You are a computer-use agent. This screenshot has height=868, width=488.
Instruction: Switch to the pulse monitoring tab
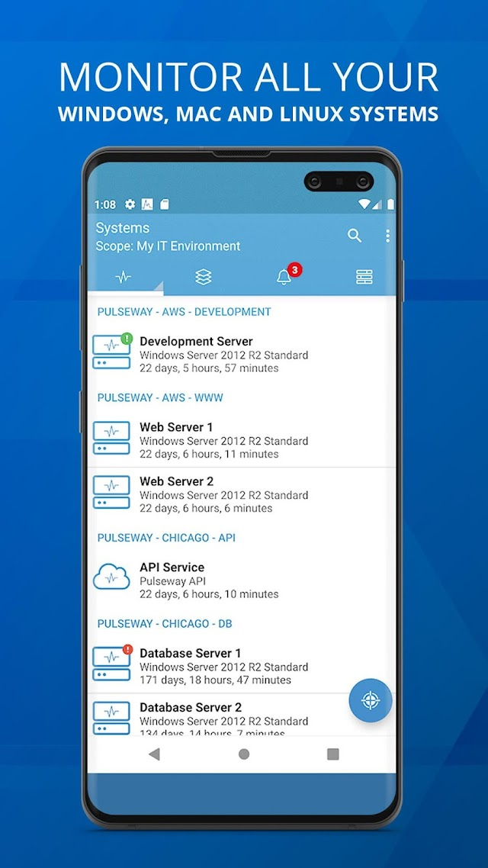124,278
